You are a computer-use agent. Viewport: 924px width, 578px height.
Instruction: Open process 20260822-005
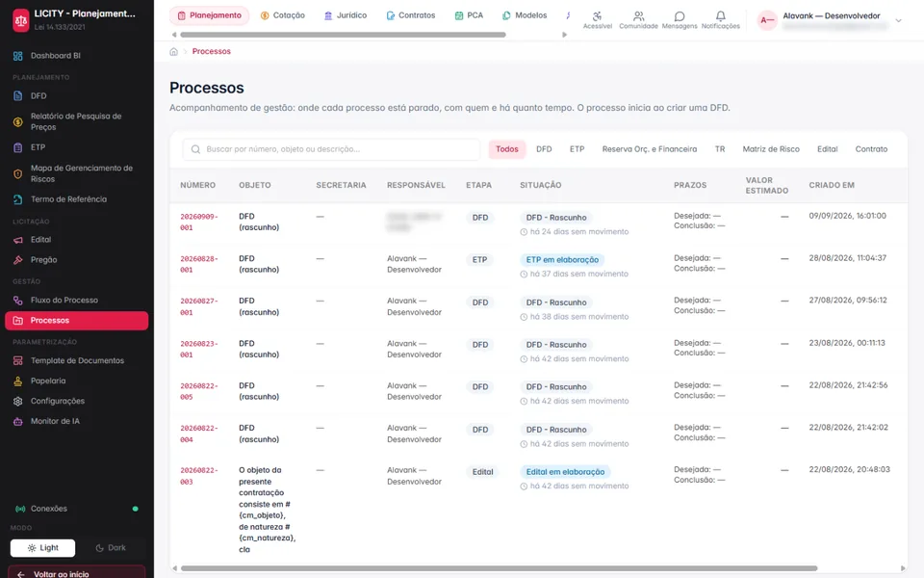[x=198, y=391]
